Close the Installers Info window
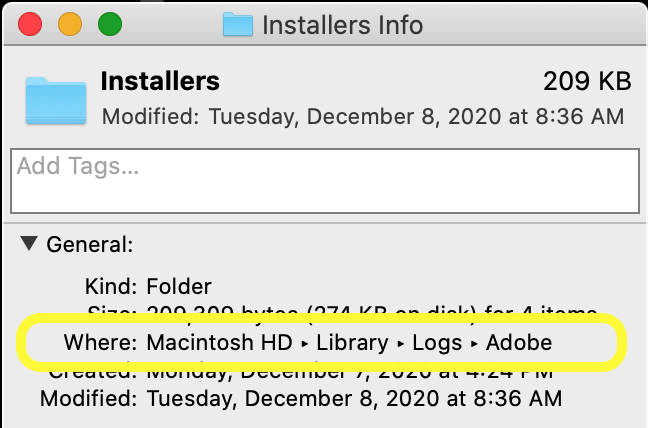The height and width of the screenshot is (428, 648). [30, 24]
